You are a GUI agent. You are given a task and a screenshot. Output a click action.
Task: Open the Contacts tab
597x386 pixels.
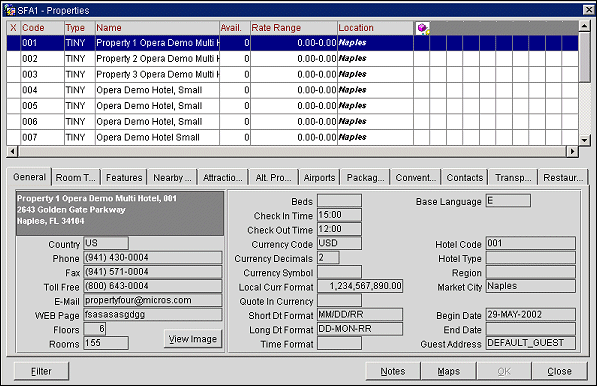coord(465,178)
